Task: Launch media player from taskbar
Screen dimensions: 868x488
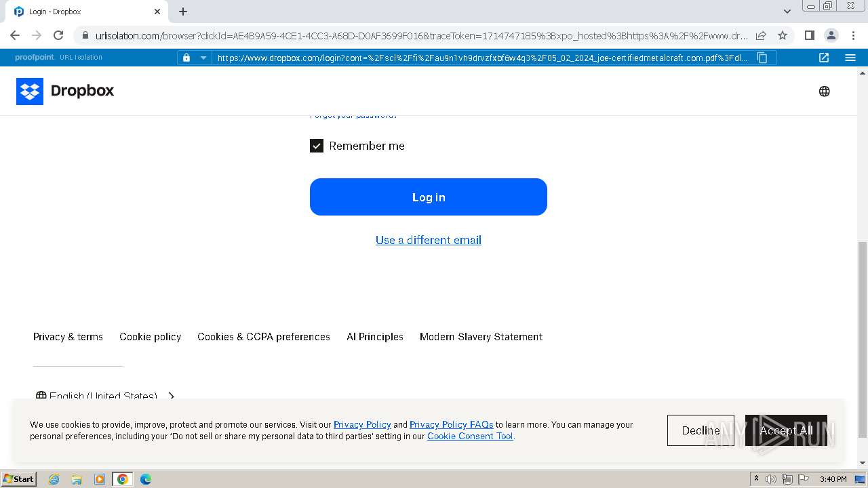Action: [100, 479]
